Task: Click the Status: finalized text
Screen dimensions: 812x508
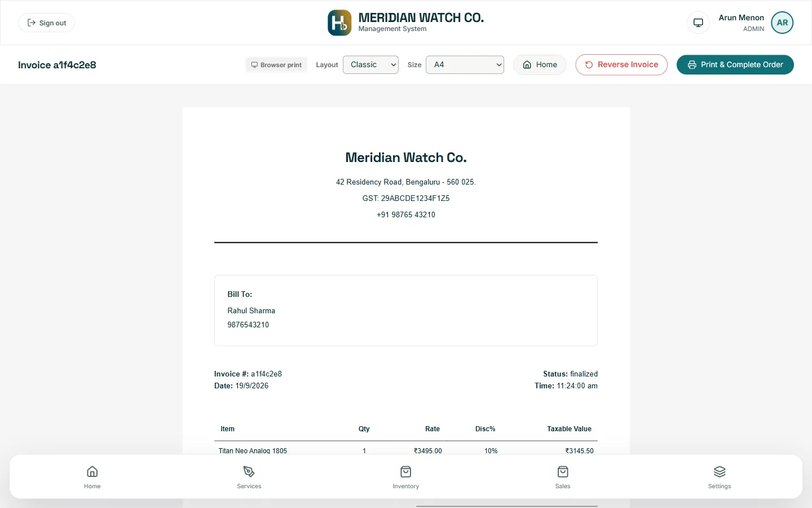Action: 570,374
